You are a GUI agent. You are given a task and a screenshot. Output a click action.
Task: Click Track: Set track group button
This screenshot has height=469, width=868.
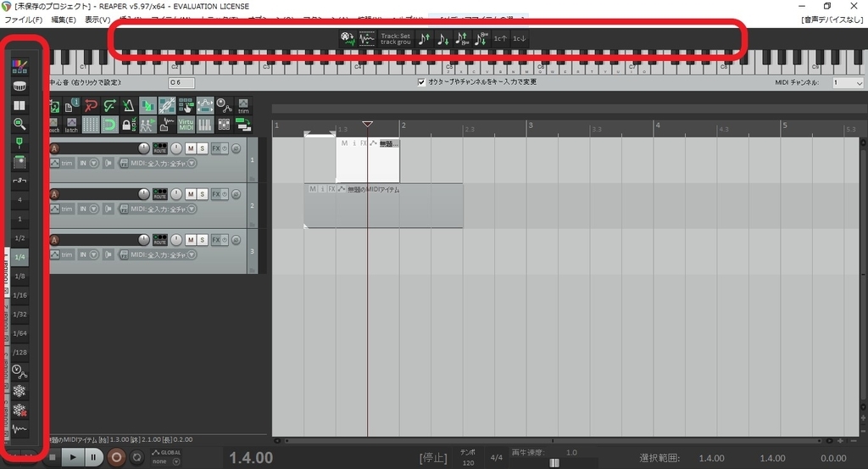pos(395,39)
